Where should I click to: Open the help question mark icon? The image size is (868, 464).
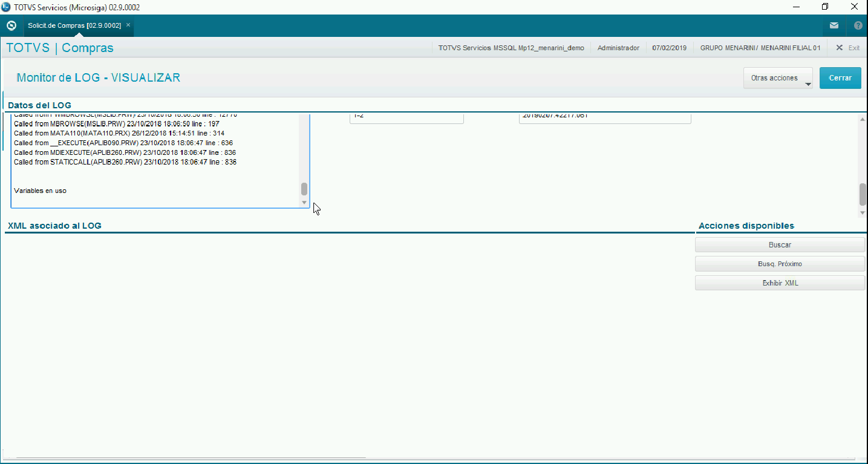858,25
